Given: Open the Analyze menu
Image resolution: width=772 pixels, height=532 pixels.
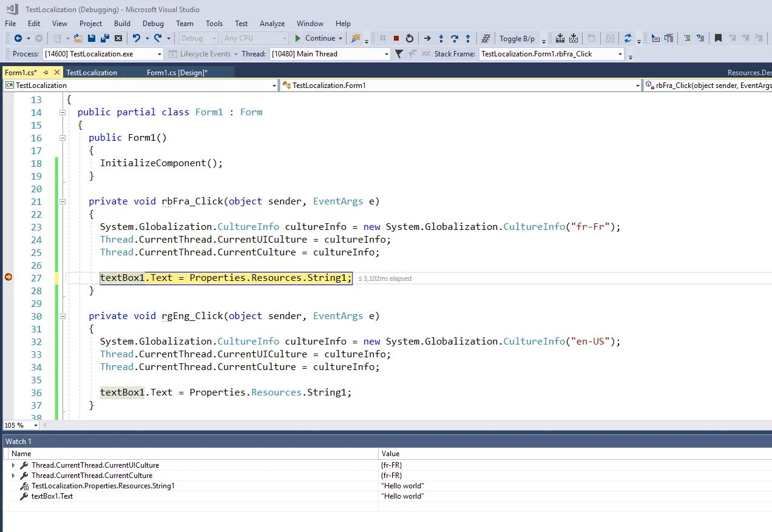Looking at the screenshot, I should (x=272, y=23).
